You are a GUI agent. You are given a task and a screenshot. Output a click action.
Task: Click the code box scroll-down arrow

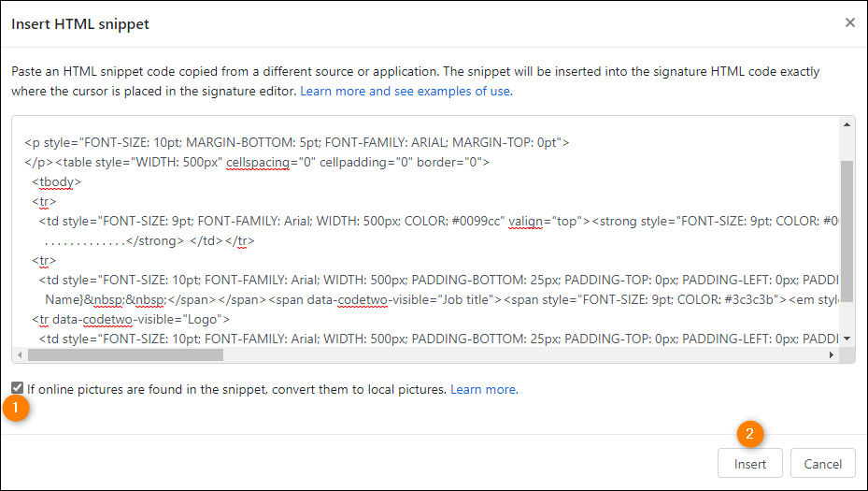click(x=847, y=339)
